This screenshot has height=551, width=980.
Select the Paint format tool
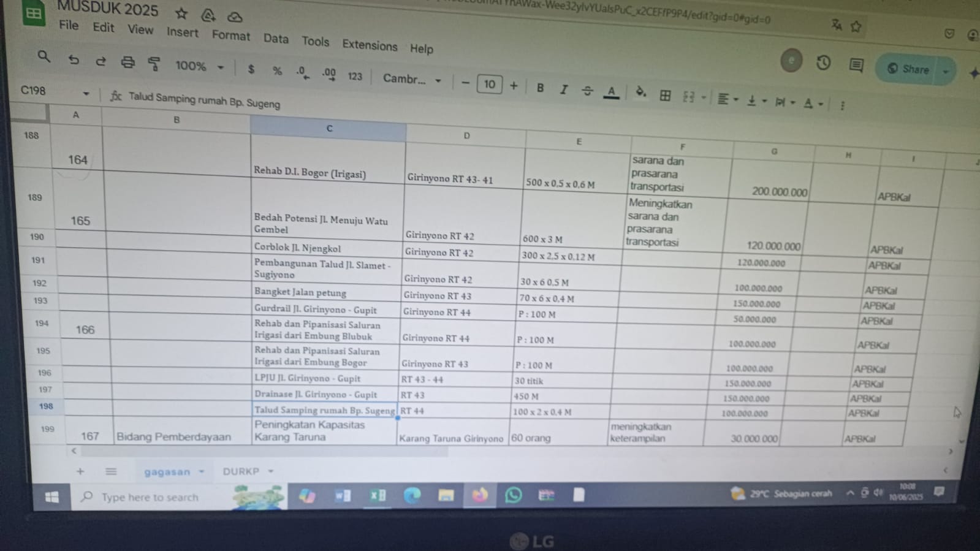click(154, 63)
